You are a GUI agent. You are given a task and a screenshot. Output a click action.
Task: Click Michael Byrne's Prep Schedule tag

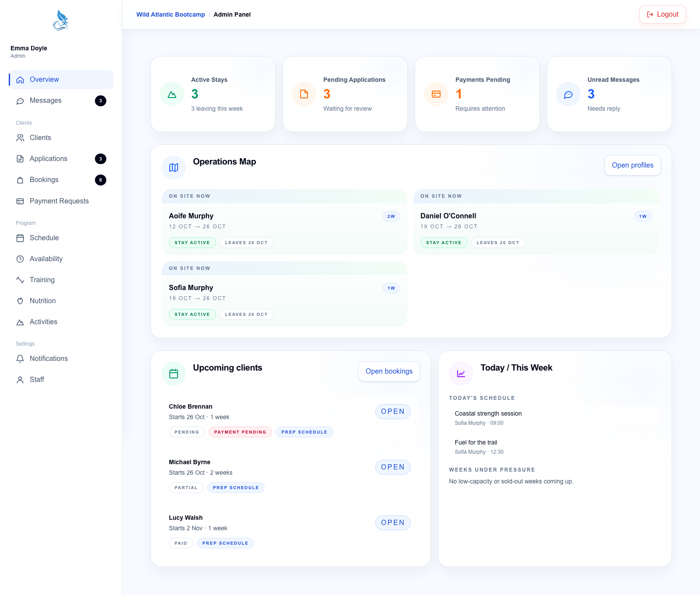(x=236, y=488)
